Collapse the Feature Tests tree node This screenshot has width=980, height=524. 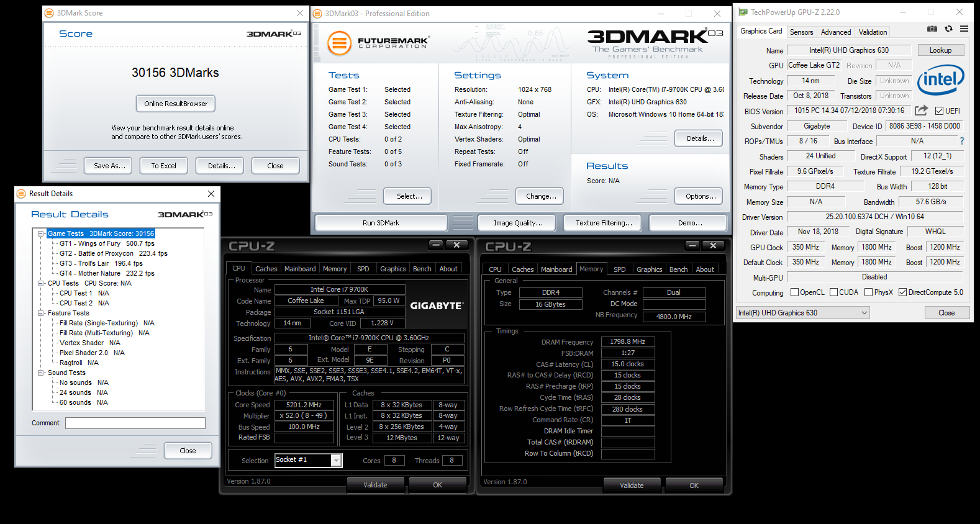tap(40, 313)
